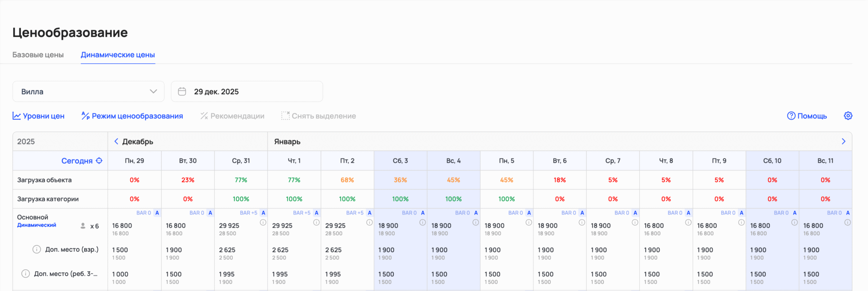Open Режим ценообразования pricing mode
The height and width of the screenshot is (291, 868).
(132, 116)
